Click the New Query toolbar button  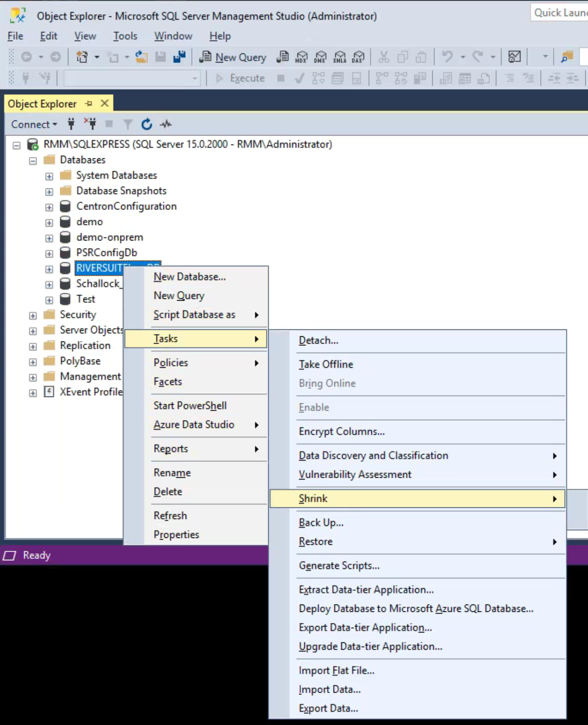pos(233,57)
